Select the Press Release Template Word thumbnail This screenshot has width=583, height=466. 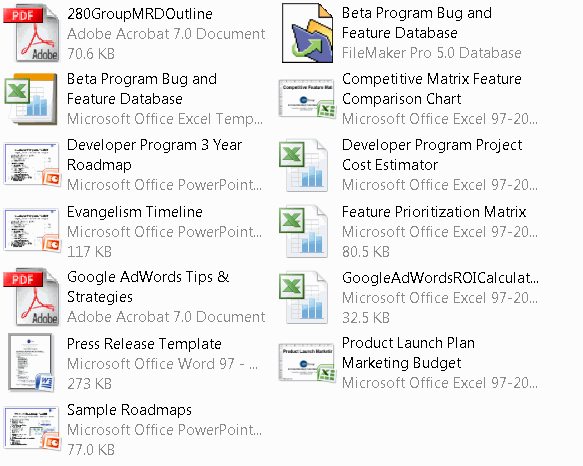point(31,363)
